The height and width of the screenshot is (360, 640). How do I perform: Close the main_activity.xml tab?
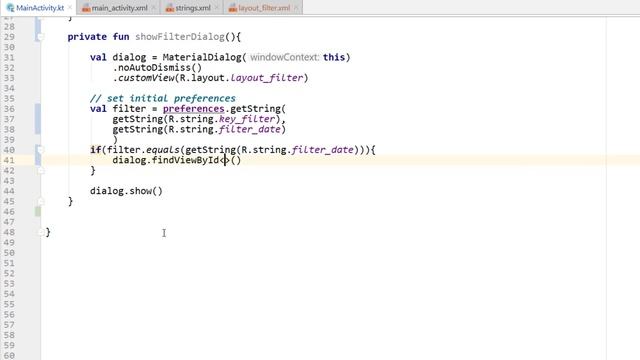153,8
